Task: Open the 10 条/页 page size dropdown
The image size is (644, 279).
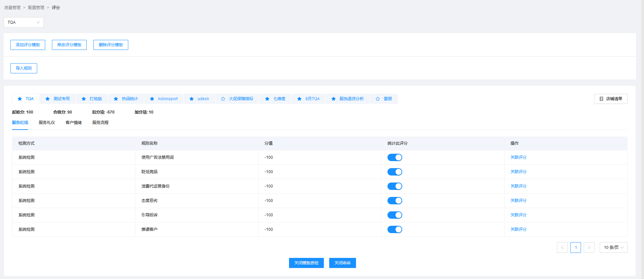Action: (614, 248)
